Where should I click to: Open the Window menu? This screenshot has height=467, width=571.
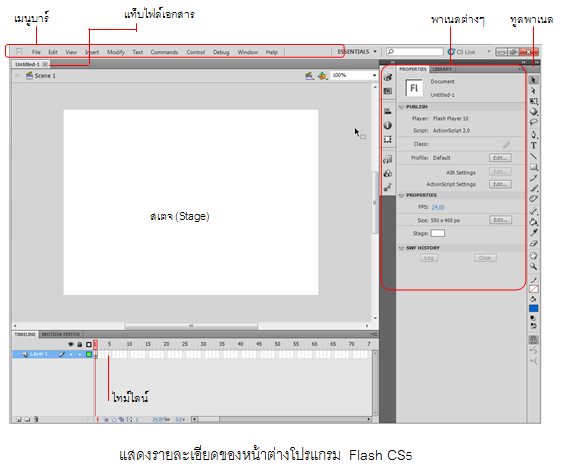tap(248, 52)
